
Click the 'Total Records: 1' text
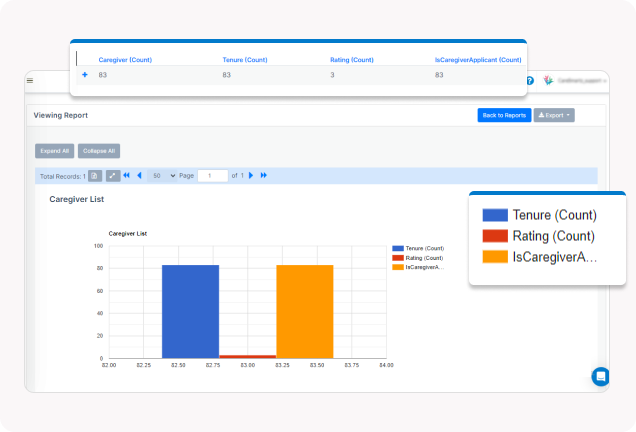point(63,176)
